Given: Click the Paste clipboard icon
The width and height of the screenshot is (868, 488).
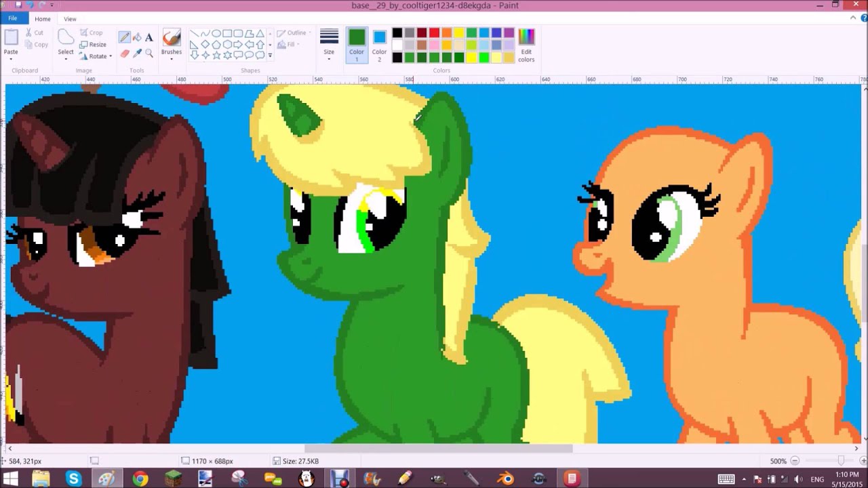Looking at the screenshot, I should [x=11, y=37].
